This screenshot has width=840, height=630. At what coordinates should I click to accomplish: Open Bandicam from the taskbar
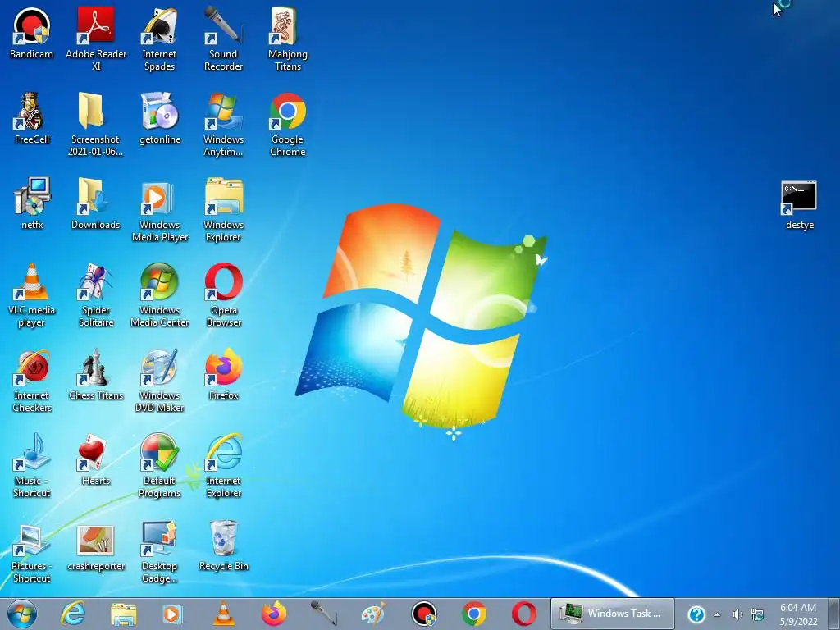(424, 614)
